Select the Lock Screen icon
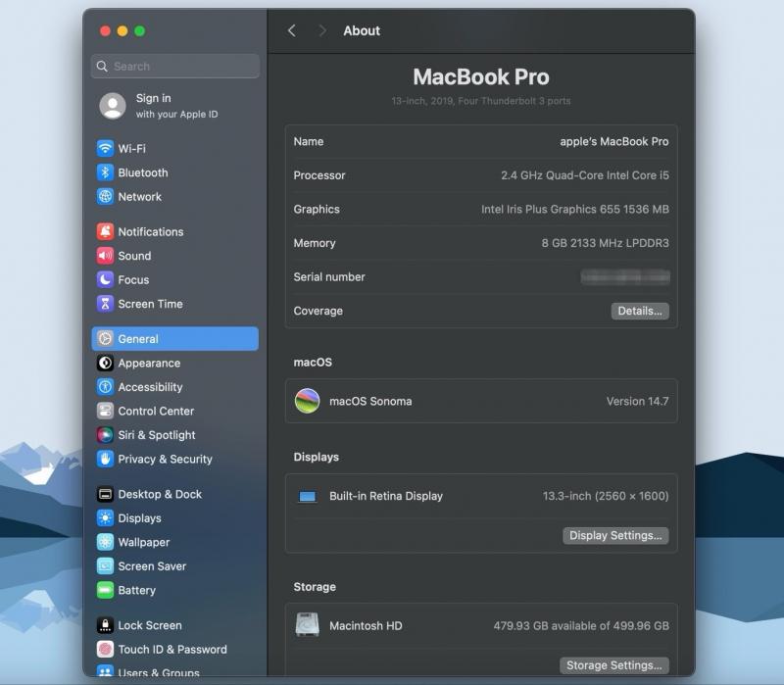Screen dimensions: 784x685 point(105,625)
